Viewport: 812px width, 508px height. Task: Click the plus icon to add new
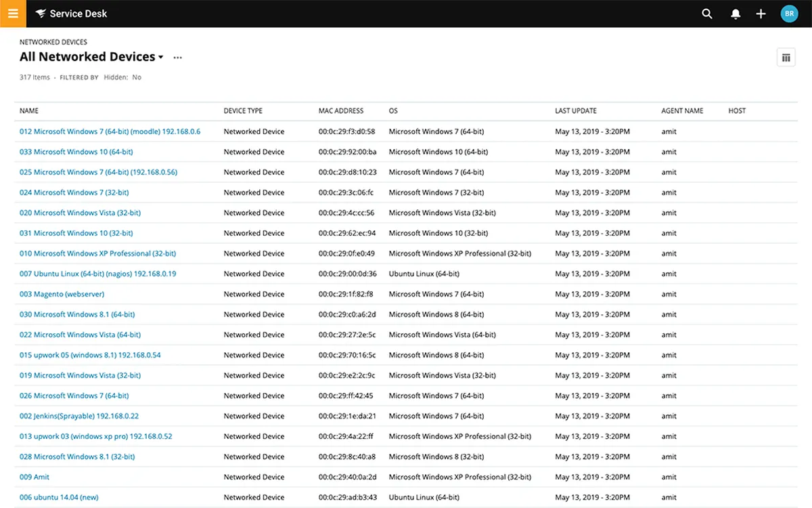point(761,14)
